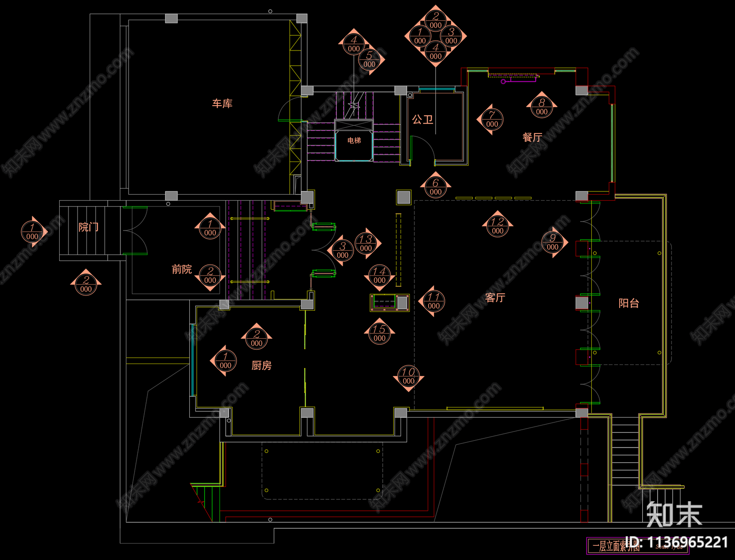Click the 院门 yard gate label
This screenshot has width=735, height=560.
click(x=89, y=227)
